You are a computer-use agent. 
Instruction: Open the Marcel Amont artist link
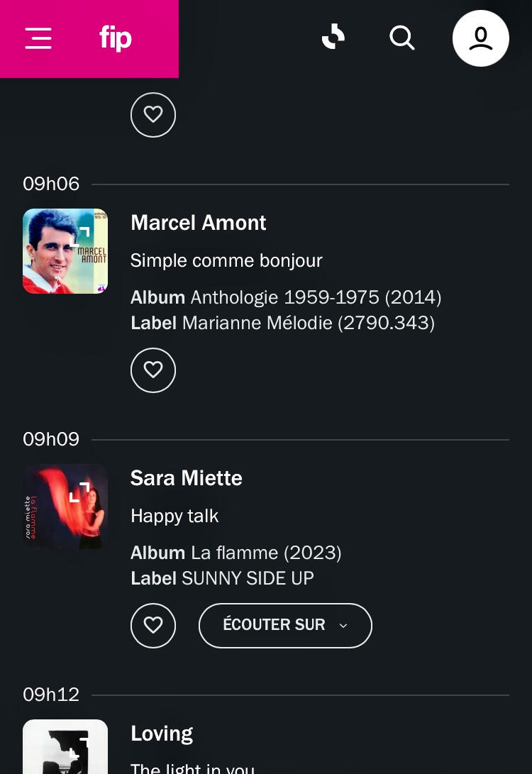(x=198, y=223)
